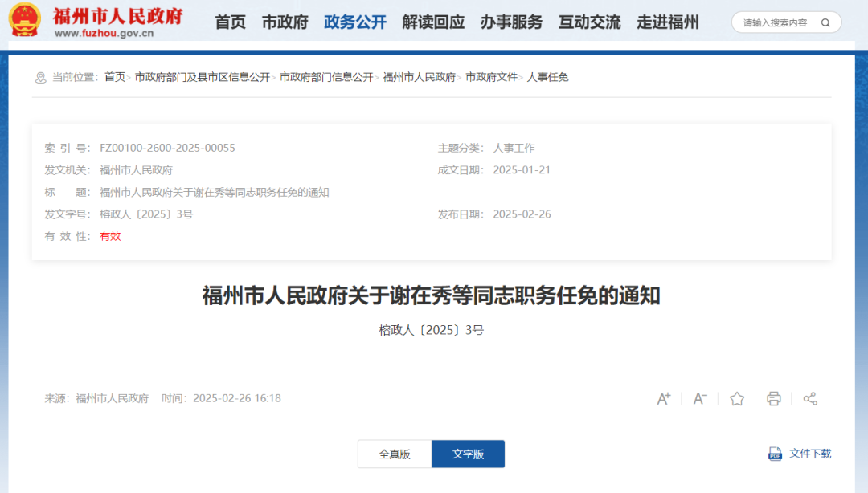Switch to 全真版 view tab

coord(395,454)
